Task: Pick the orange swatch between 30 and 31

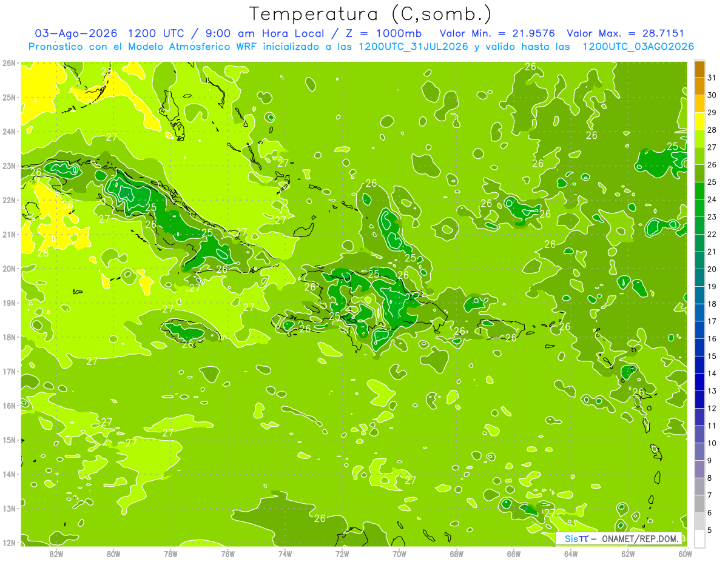Action: point(699,87)
